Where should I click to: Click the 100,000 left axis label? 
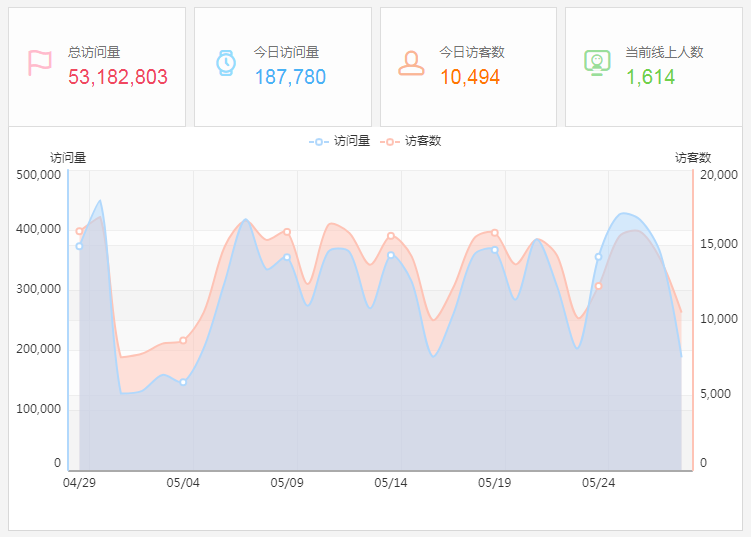39,409
